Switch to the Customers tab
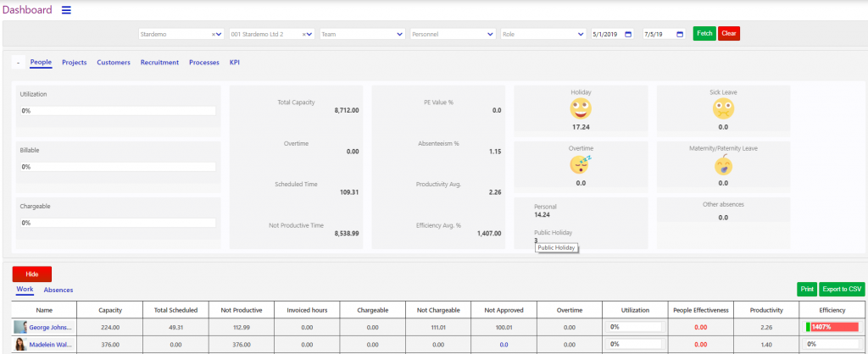Viewport: 868px width, 354px height. click(114, 63)
